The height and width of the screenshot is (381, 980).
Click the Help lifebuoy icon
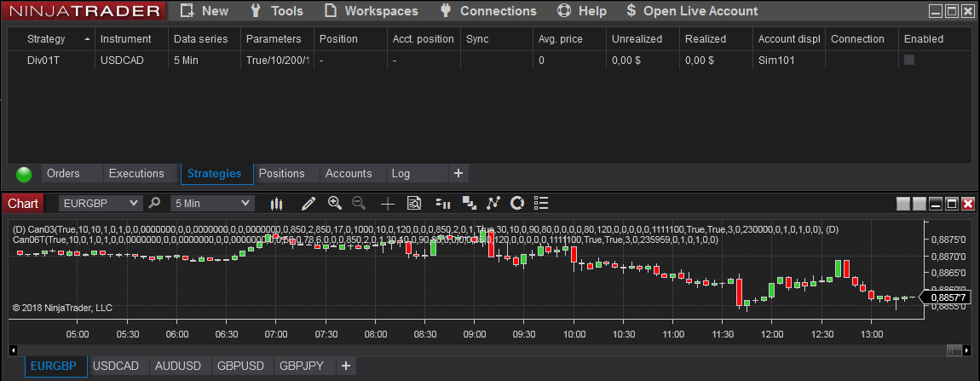[564, 10]
